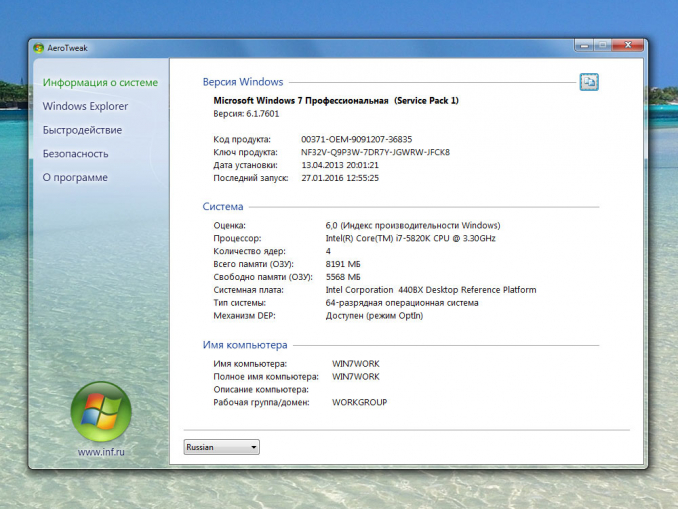Click the product code 00371-OEM value

pos(356,139)
